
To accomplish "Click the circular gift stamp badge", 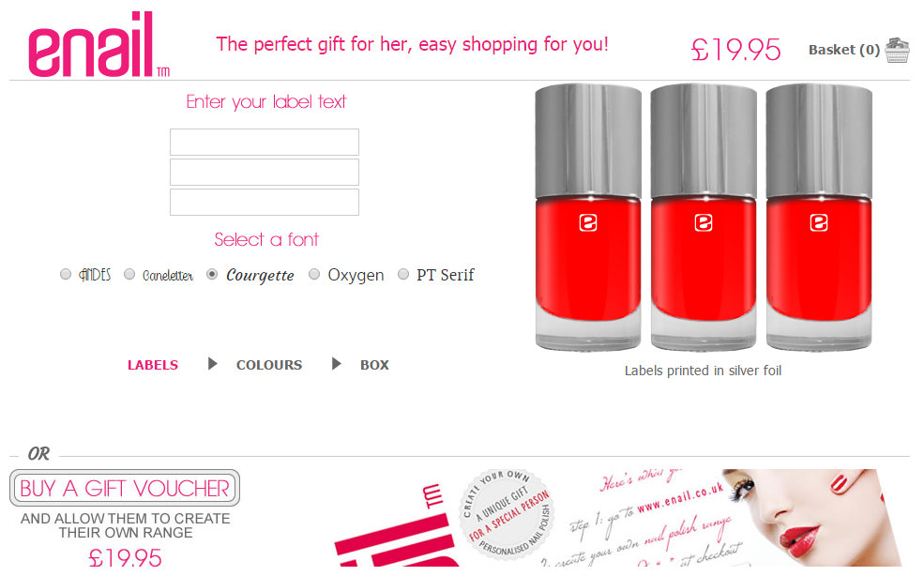I will coord(507,514).
